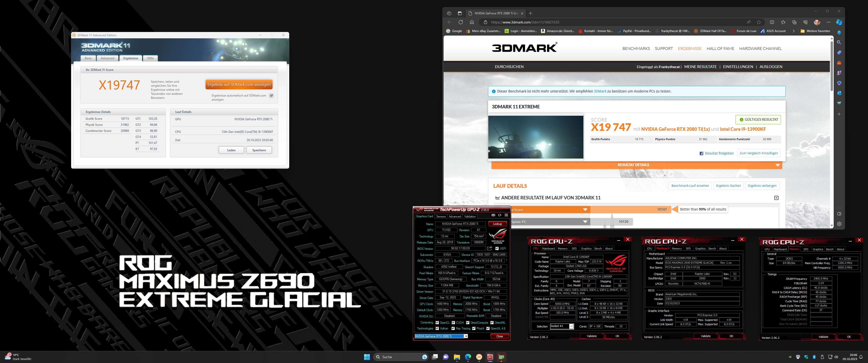The height and width of the screenshot is (363, 868).
Task: Click the GPU-Z refresh icon
Action: [x=500, y=215]
